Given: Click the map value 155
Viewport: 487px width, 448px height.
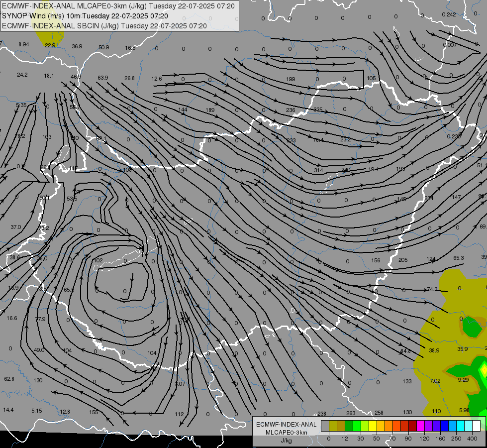Looking at the screenshot, I should (x=94, y=412).
